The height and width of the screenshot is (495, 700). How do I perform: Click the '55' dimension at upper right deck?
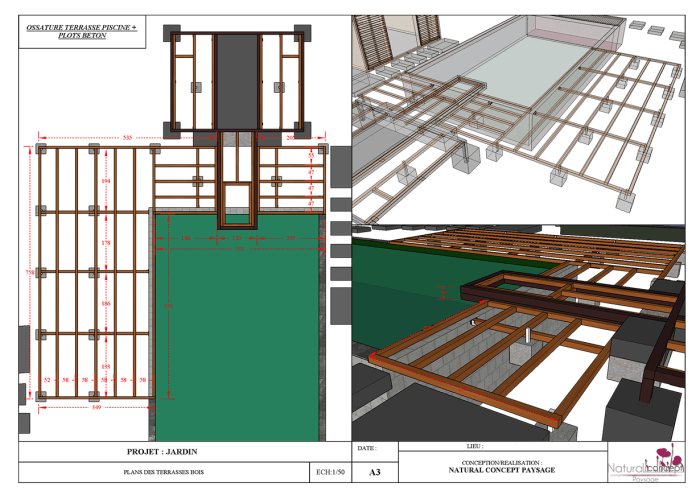coord(311,155)
